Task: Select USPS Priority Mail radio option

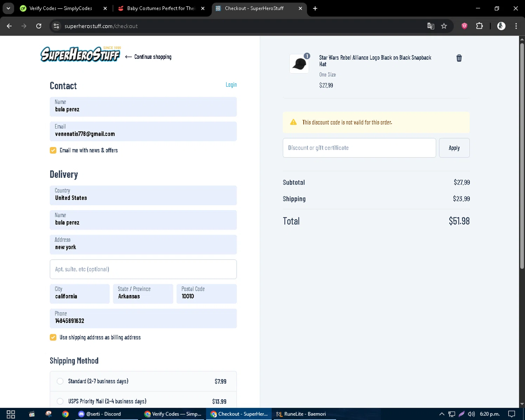Action: tap(60, 401)
